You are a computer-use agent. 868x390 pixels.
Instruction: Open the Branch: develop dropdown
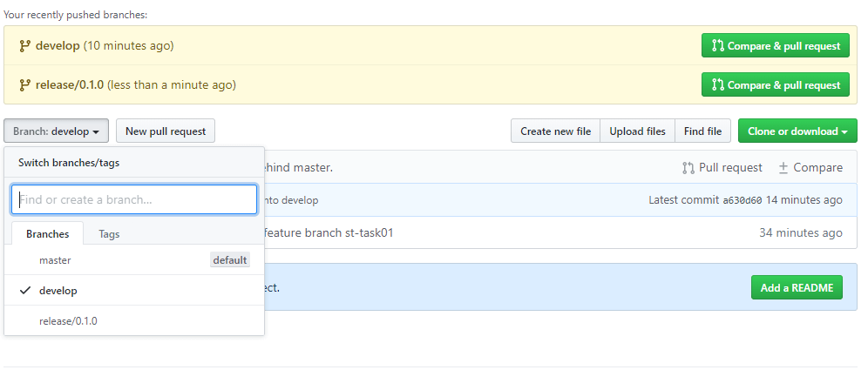[56, 131]
